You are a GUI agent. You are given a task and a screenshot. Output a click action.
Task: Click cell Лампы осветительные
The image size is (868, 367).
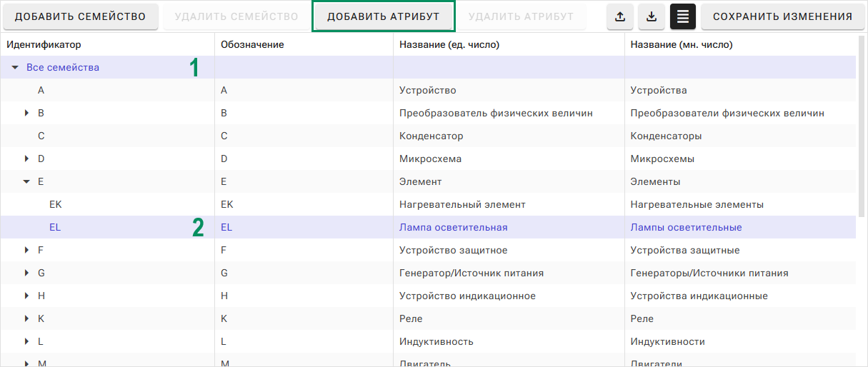click(x=686, y=227)
